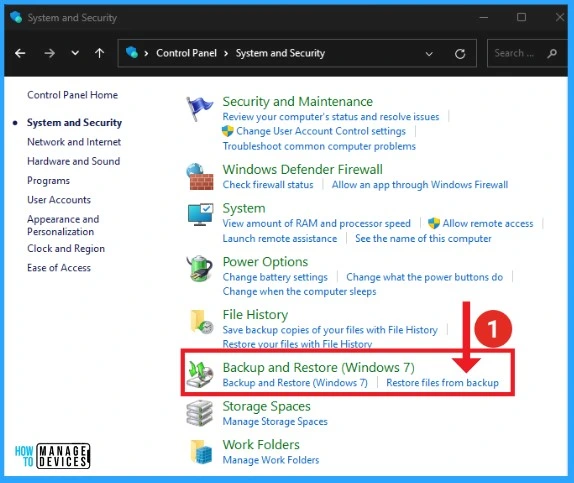Go forward with the forward arrow
Image resolution: width=574 pixels, height=483 pixels.
point(49,53)
